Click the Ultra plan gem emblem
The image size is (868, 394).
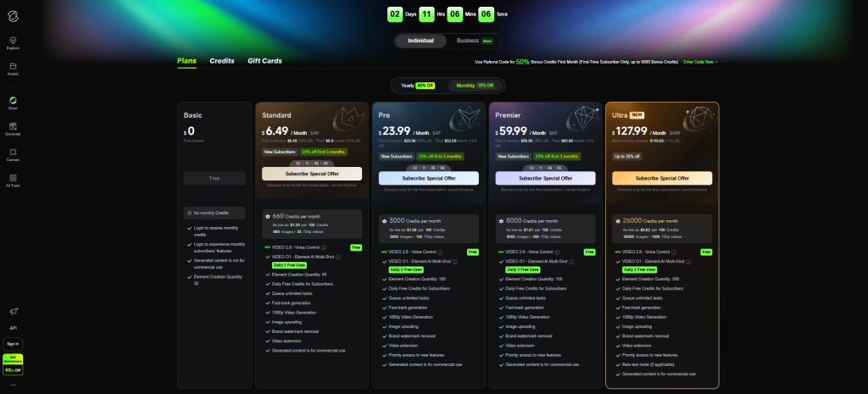pyautogui.click(x=698, y=119)
